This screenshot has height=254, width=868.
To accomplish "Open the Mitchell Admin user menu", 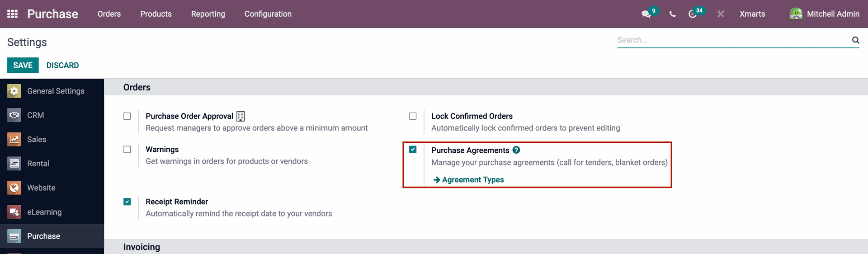I will 825,14.
